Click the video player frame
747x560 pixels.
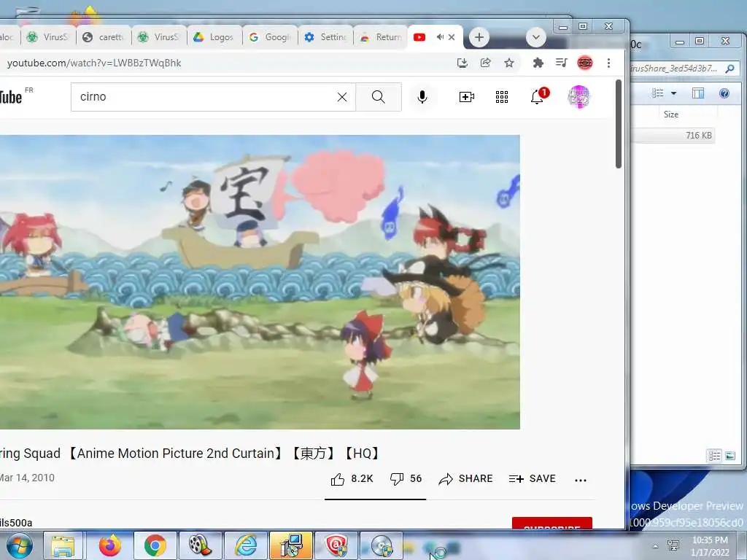point(260,282)
